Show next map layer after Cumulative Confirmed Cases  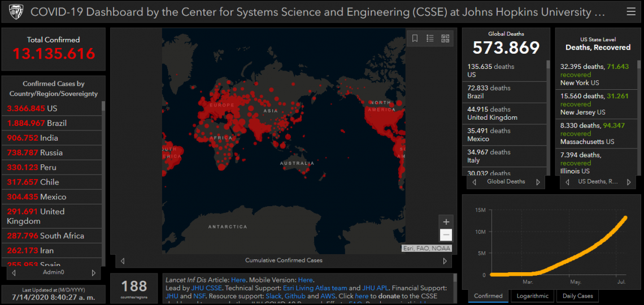tap(445, 261)
